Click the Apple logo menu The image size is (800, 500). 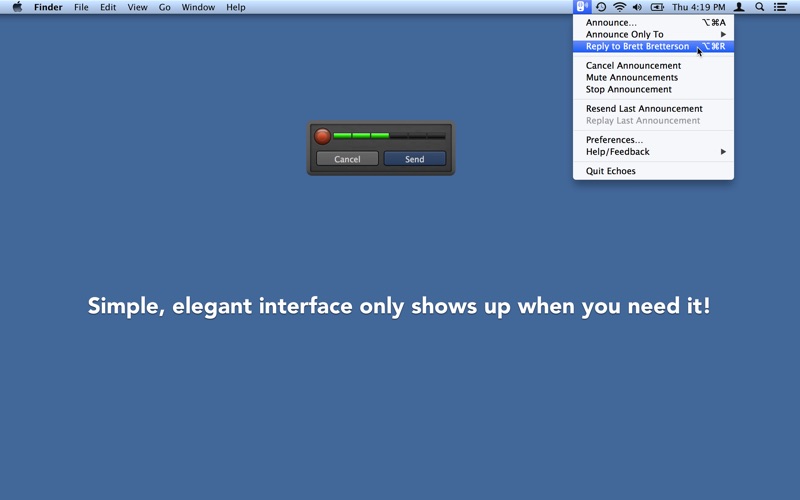click(x=17, y=7)
